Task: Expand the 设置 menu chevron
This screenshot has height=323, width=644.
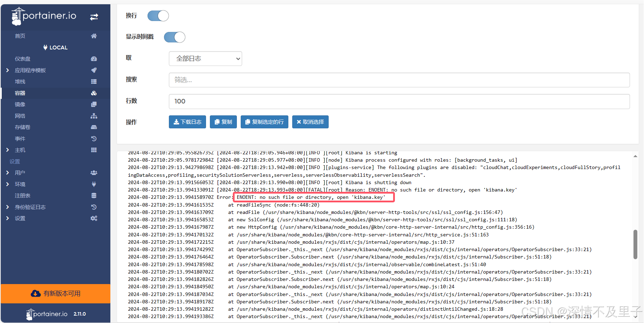Action: [x=8, y=218]
